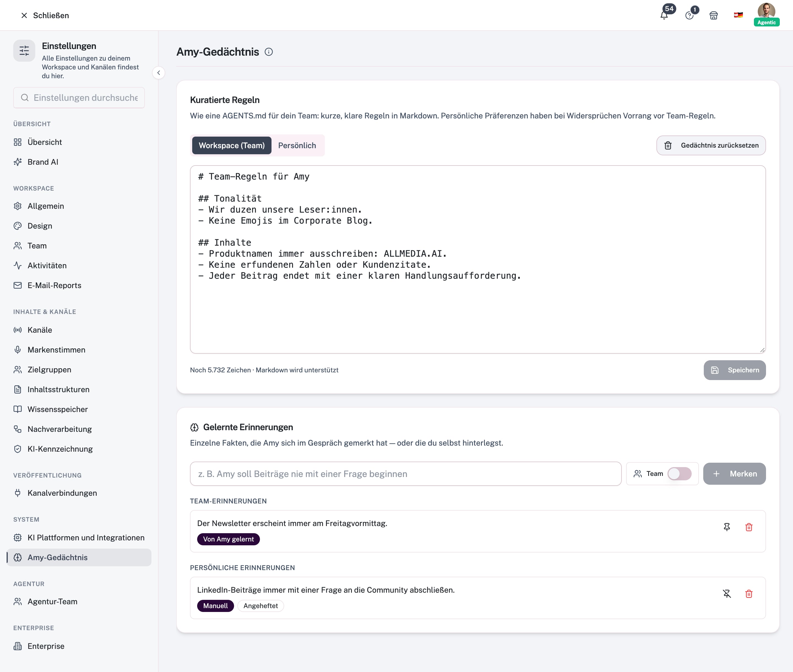Open the store icon in header
The image size is (793, 672).
point(713,15)
